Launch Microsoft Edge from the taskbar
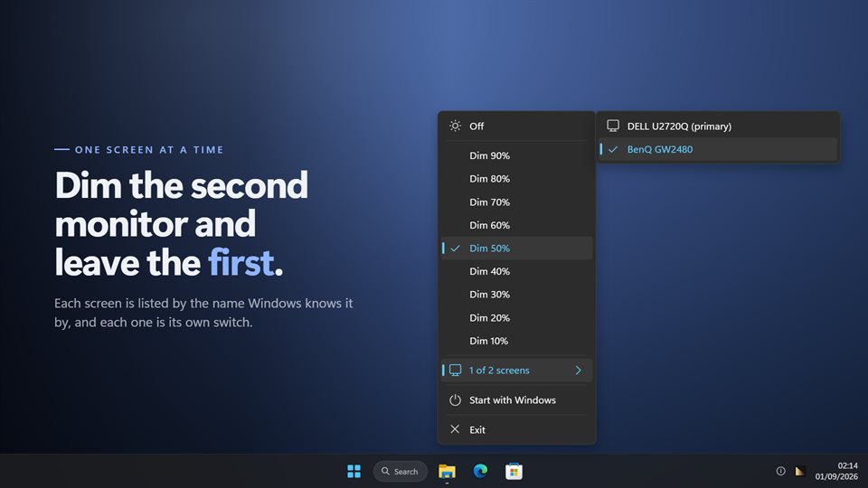Screen dimensions: 868x488 pos(480,472)
